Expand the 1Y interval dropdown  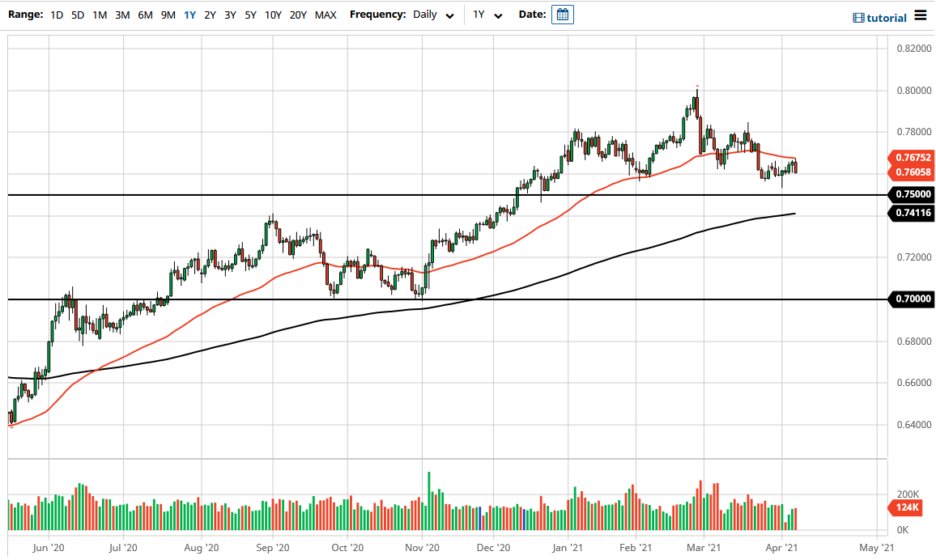[x=486, y=15]
